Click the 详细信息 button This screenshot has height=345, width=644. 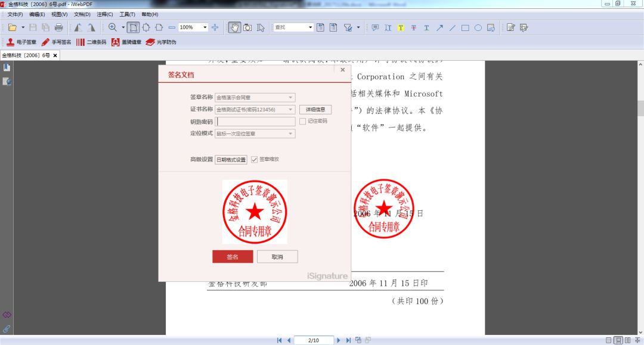pyautogui.click(x=315, y=110)
